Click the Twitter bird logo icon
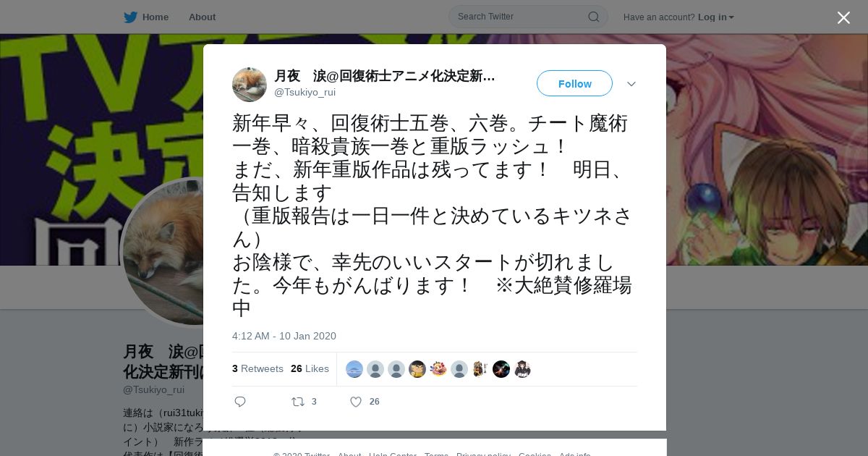 [x=130, y=17]
